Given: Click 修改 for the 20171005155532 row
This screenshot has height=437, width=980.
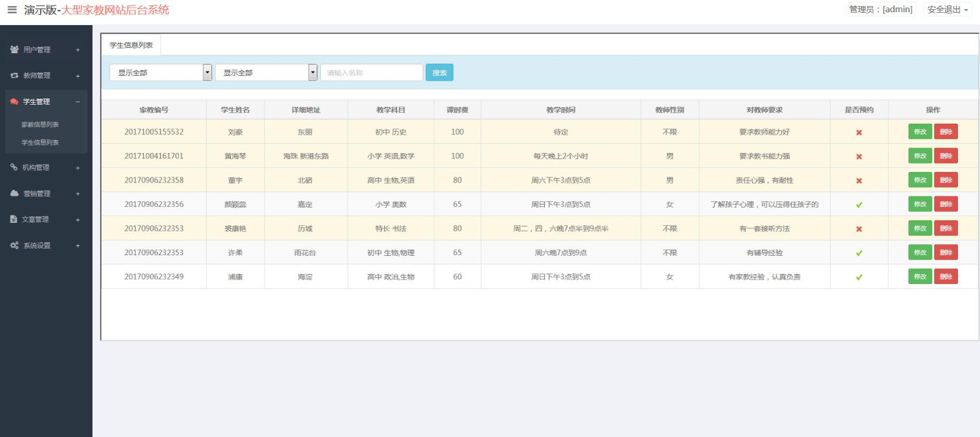Looking at the screenshot, I should click(x=920, y=132).
